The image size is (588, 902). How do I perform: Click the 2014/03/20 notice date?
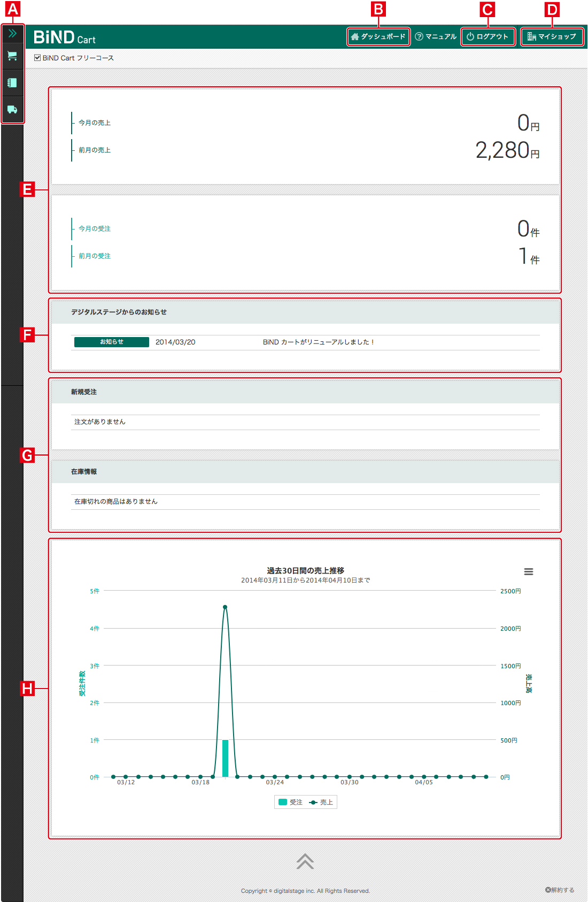(x=175, y=342)
